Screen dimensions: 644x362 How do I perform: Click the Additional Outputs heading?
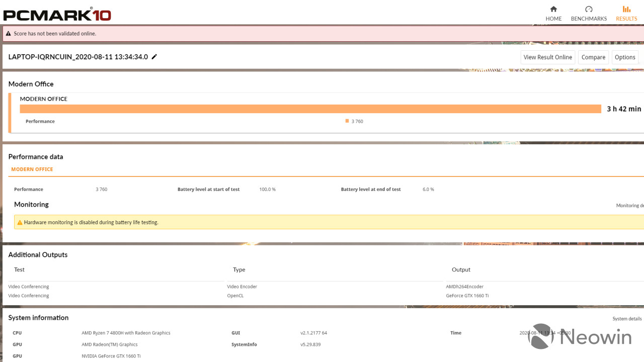point(38,255)
